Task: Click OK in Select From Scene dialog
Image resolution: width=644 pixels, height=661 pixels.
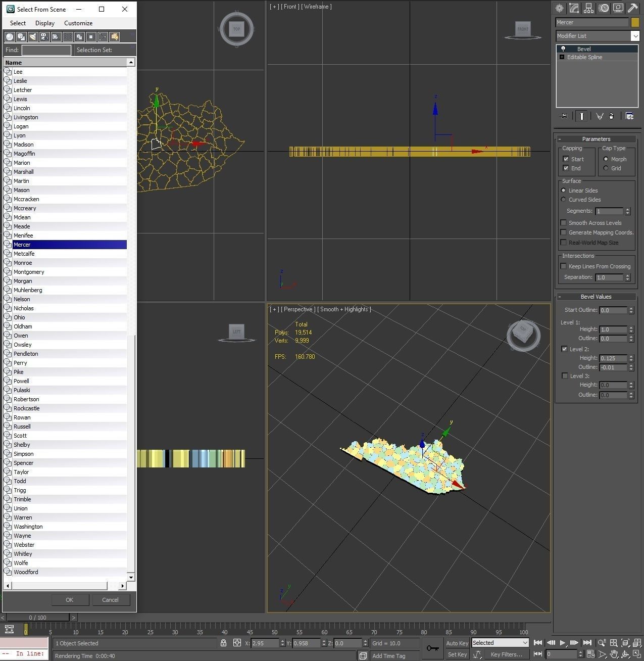Action: (x=70, y=600)
